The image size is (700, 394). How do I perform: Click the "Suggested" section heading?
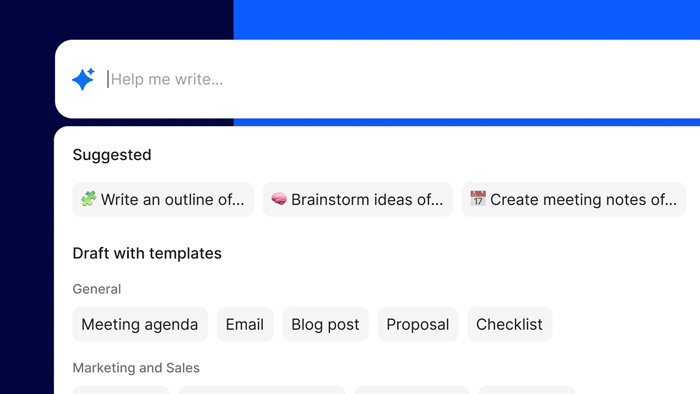click(x=112, y=155)
